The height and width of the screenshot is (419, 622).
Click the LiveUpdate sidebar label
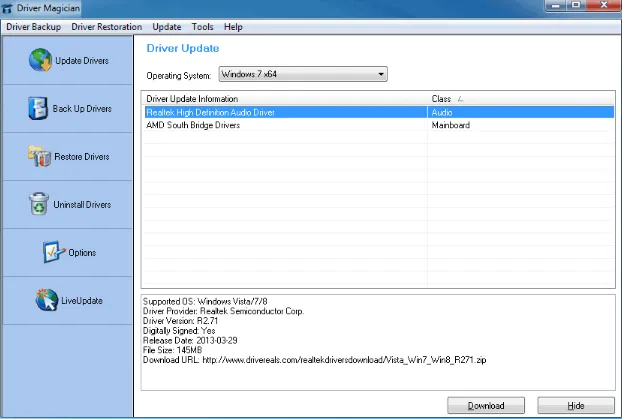tap(82, 301)
